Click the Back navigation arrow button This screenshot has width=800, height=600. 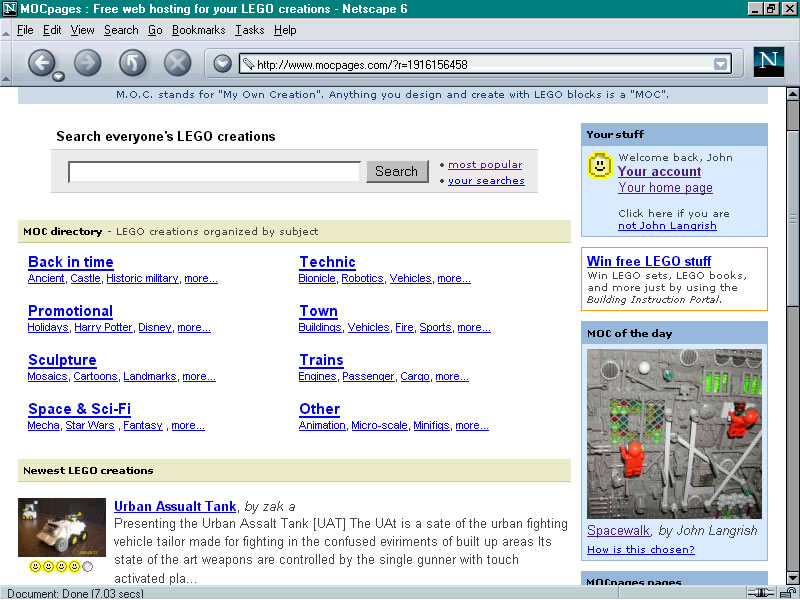(41, 63)
